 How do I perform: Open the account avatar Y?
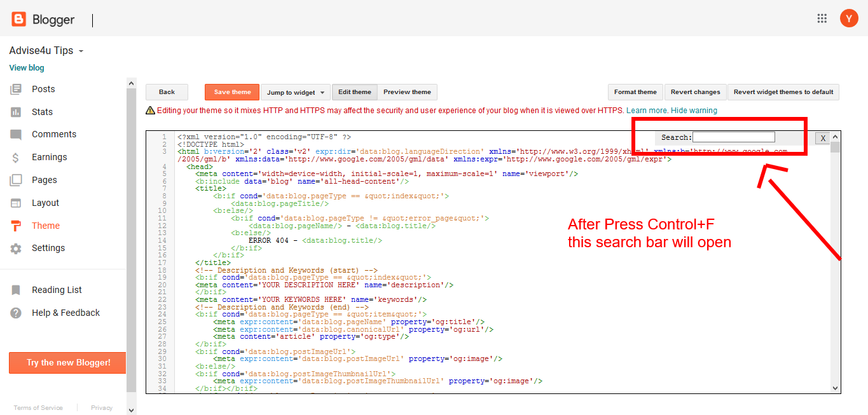click(849, 18)
